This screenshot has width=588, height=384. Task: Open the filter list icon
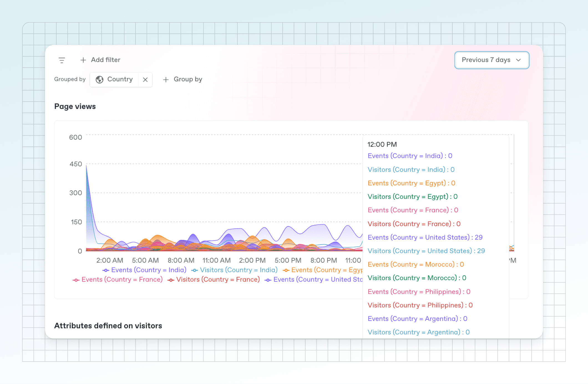click(x=62, y=60)
